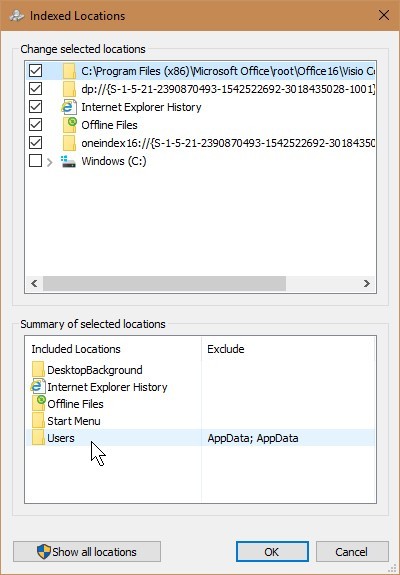This screenshot has width=400, height=575.
Task: Click the Indexed Locations title bar icon
Action: tap(16, 16)
